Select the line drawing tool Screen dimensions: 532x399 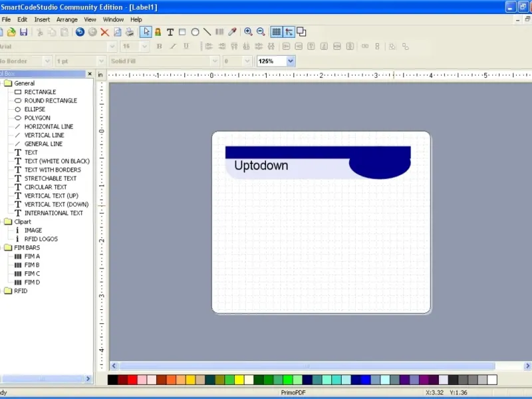(207, 32)
